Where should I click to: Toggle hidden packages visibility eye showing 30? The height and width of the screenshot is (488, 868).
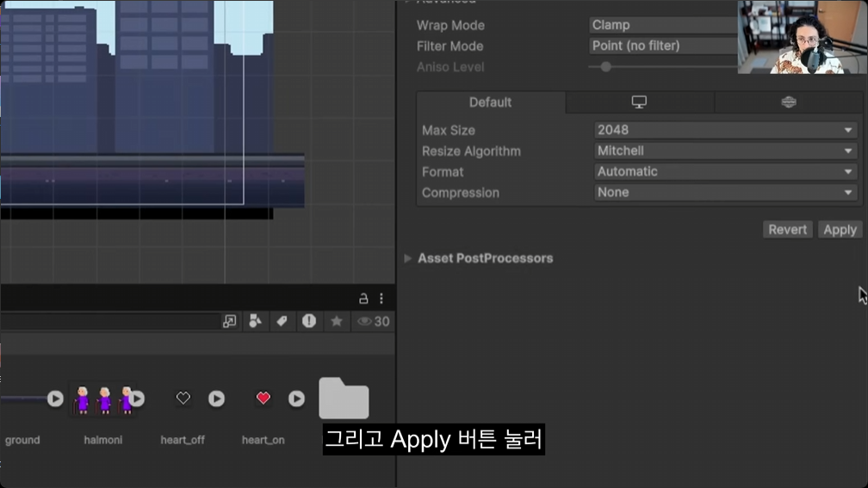pos(373,322)
